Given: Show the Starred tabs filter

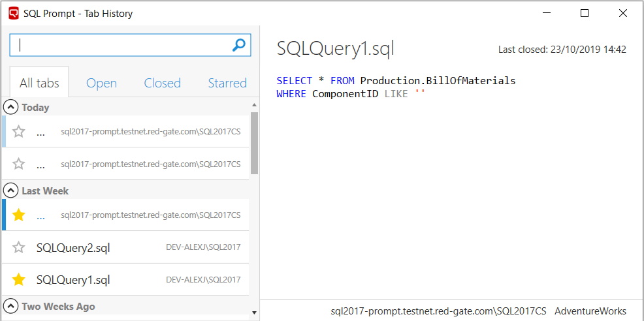Looking at the screenshot, I should [227, 83].
